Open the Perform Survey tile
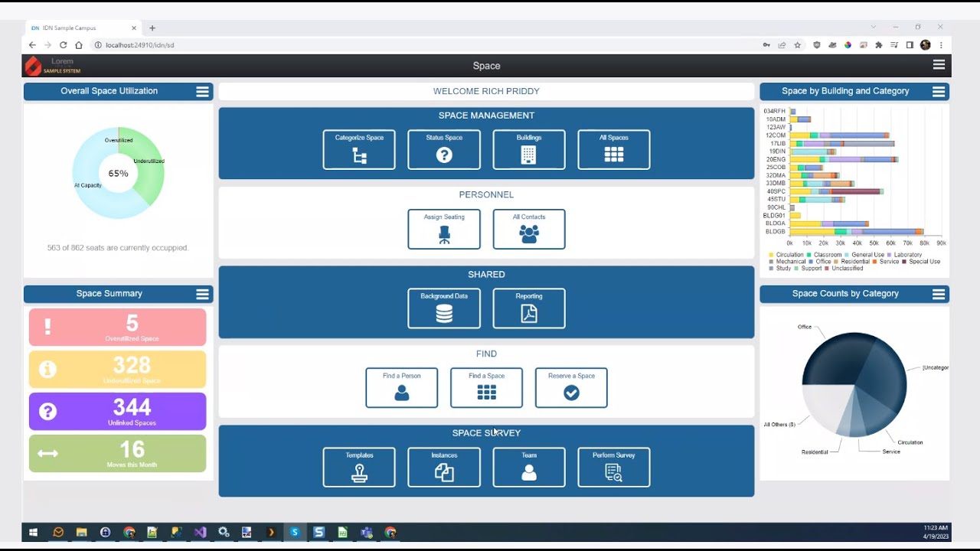980x551 pixels. pos(614,467)
